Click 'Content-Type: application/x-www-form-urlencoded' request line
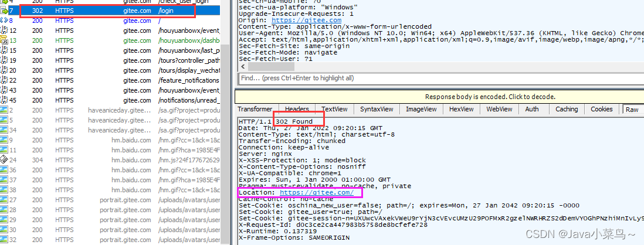Viewport: 644px width, 245px height. 335,27
